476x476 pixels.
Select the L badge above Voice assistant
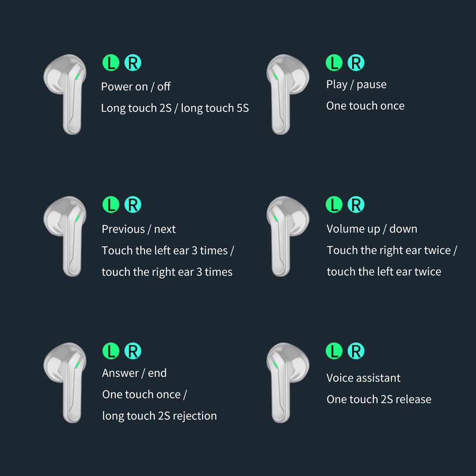click(x=334, y=351)
